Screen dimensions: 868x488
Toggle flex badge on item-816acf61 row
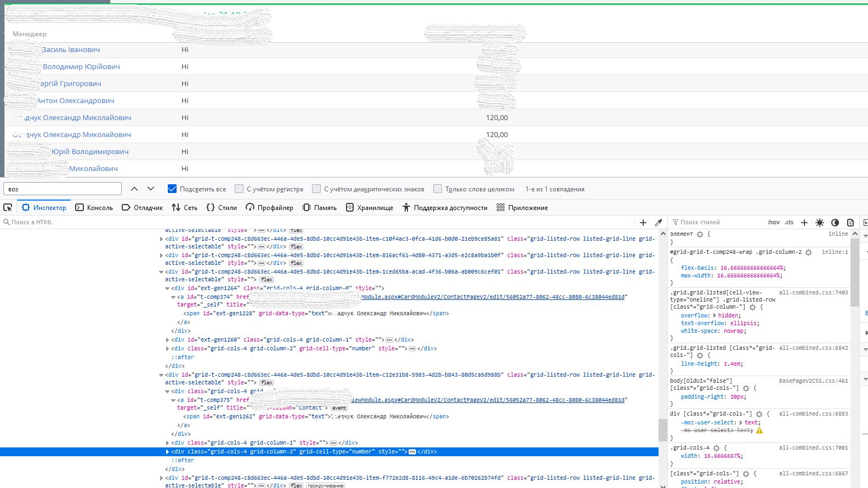coord(296,263)
